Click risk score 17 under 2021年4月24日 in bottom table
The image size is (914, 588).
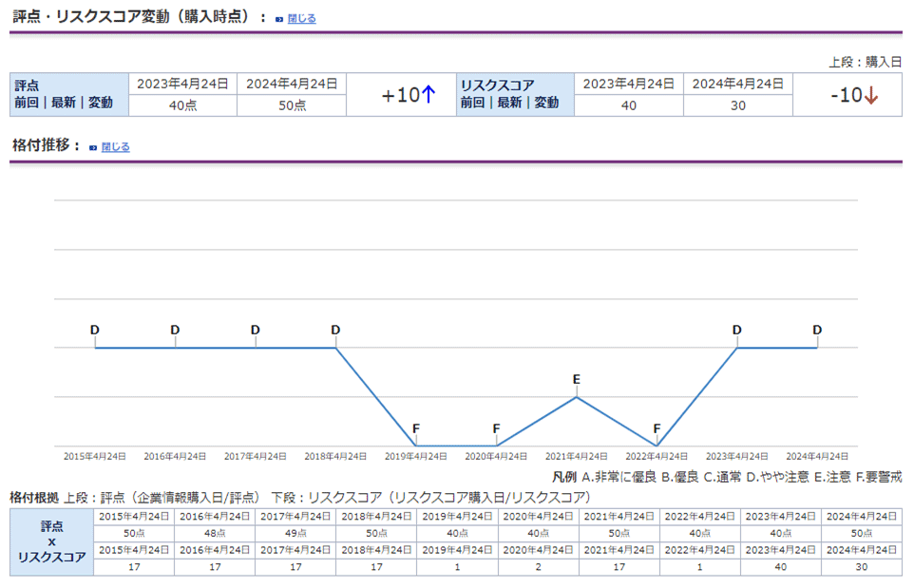(x=619, y=567)
